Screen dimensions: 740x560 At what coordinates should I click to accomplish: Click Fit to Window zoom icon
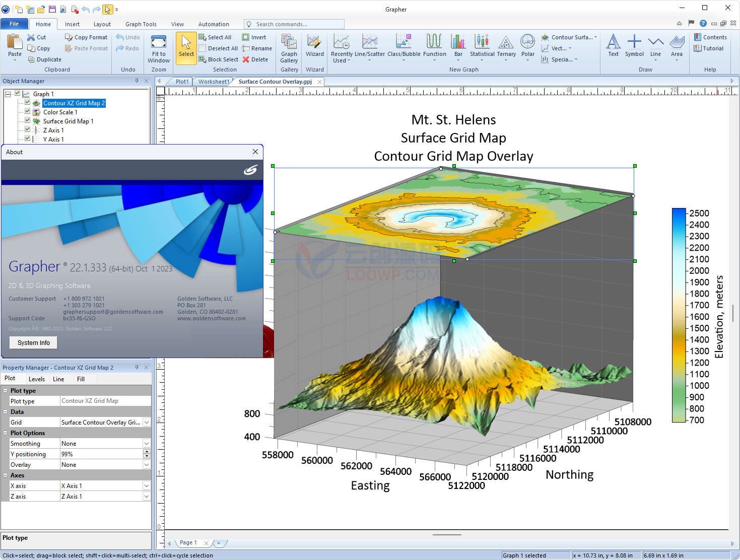pos(159,42)
